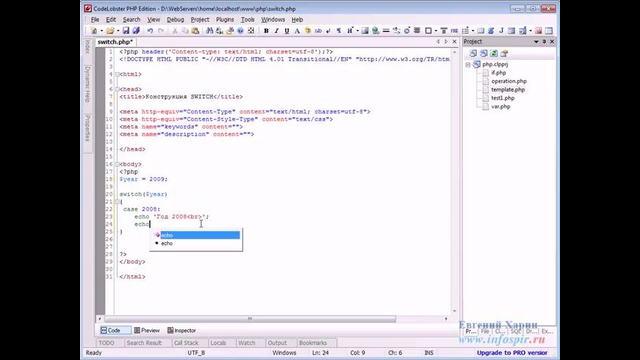Open the TODO bottom panel tab

coord(107,343)
